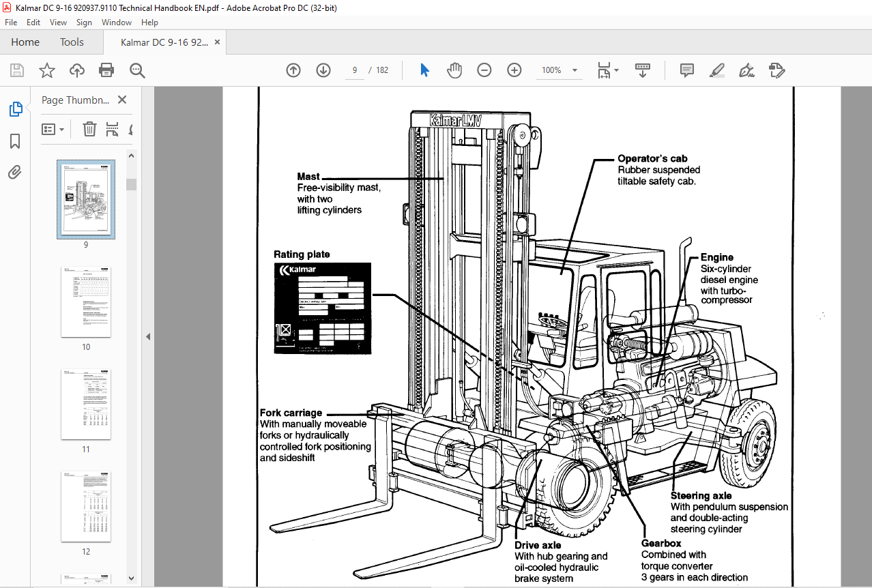The image size is (872, 588).
Task: Go to the previous page with the up arrow
Action: [293, 70]
